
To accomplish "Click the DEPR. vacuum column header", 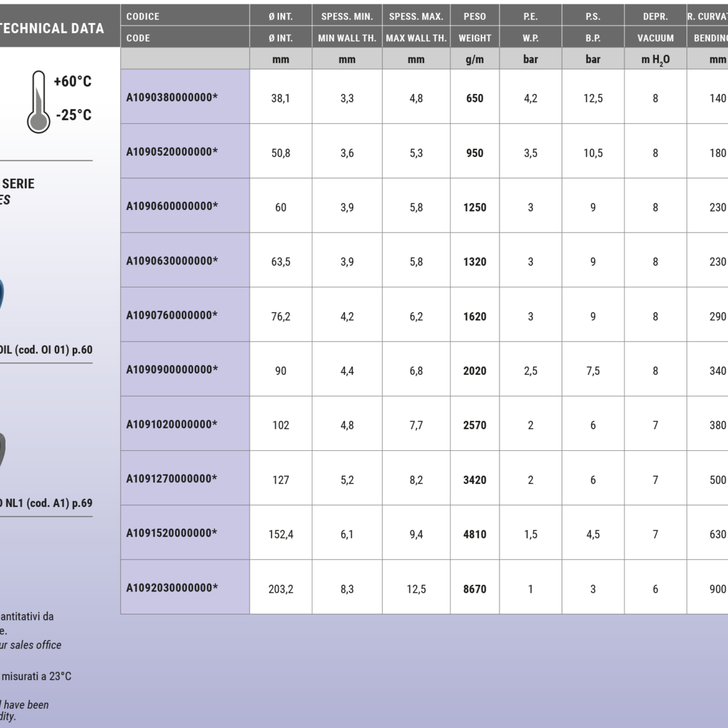I will [655, 16].
